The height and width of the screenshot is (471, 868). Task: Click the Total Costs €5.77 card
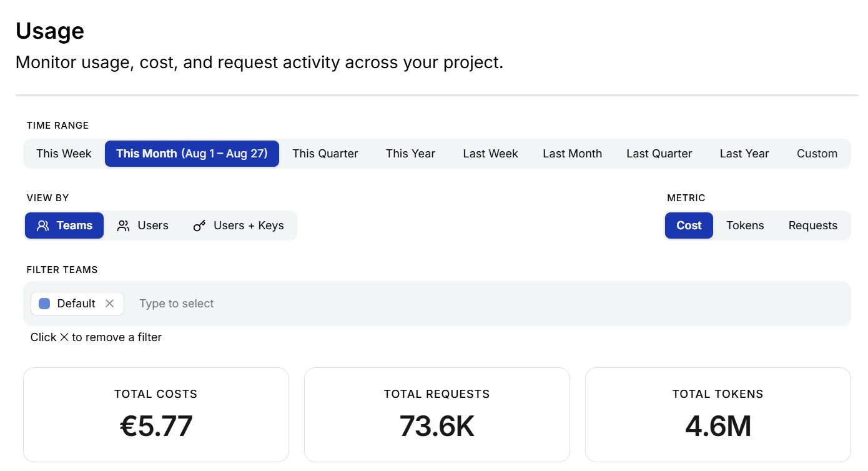[156, 415]
